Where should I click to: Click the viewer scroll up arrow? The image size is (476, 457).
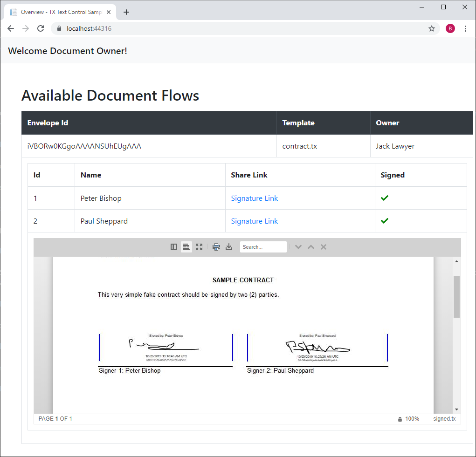point(456,261)
